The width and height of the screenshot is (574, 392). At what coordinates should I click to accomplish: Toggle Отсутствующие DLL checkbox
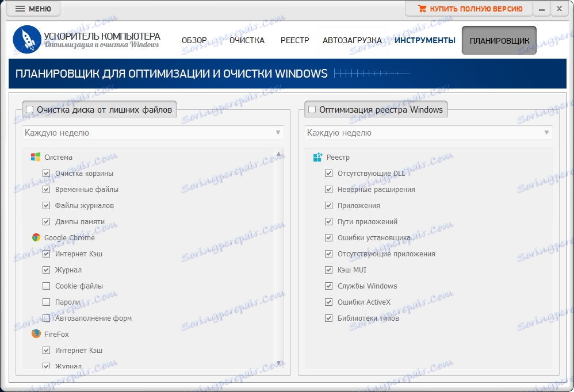tap(328, 174)
